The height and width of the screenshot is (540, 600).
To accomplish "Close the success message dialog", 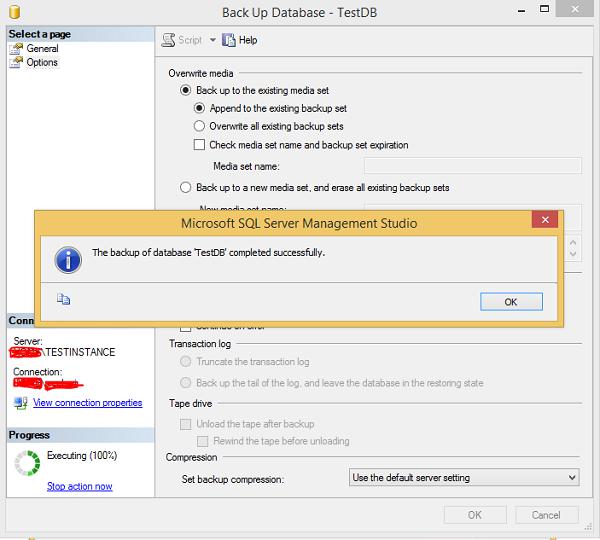I will pyautogui.click(x=544, y=221).
